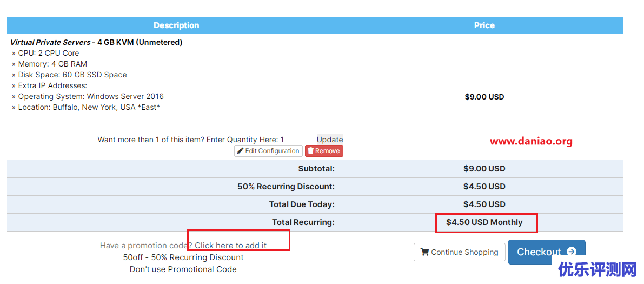
Task: Remove the item from cart
Action: [x=324, y=151]
